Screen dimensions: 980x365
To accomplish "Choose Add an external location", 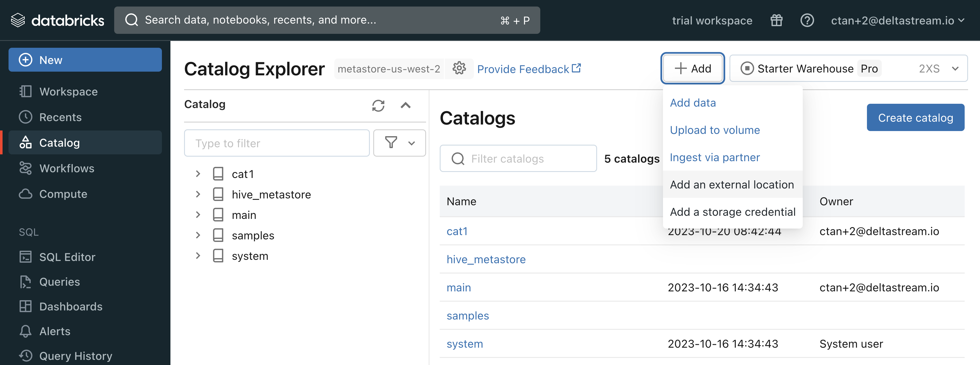I will (x=732, y=184).
